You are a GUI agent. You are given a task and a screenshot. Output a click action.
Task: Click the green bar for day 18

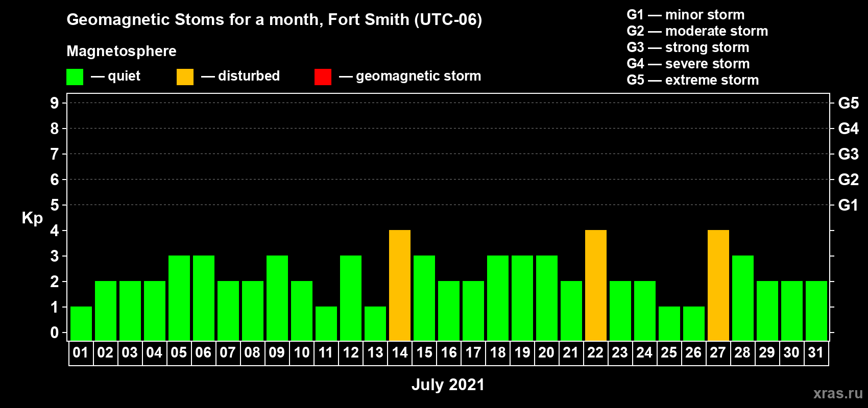[498, 298]
